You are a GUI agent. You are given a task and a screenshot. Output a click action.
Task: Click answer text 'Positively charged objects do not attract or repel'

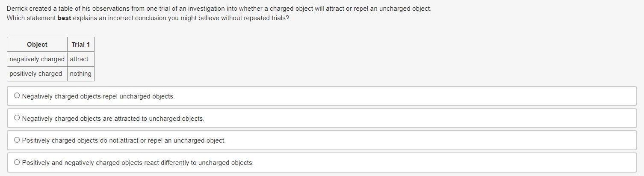pos(124,140)
